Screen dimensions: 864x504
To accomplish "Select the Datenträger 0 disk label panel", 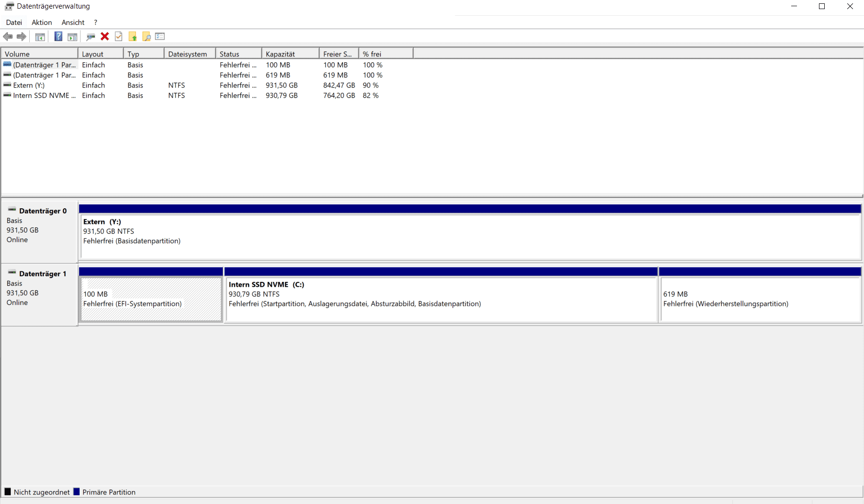I will coord(40,232).
